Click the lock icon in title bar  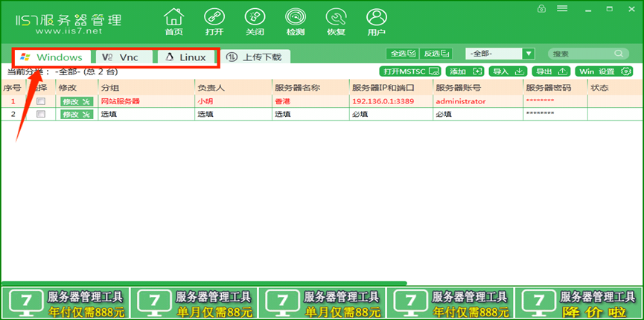click(542, 9)
